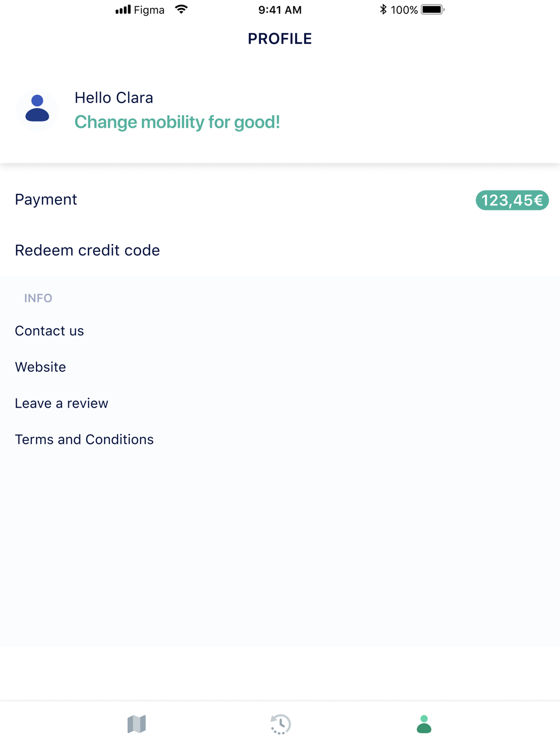Tap the Hello Clara greeting
This screenshot has width=560, height=747.
pos(114,97)
